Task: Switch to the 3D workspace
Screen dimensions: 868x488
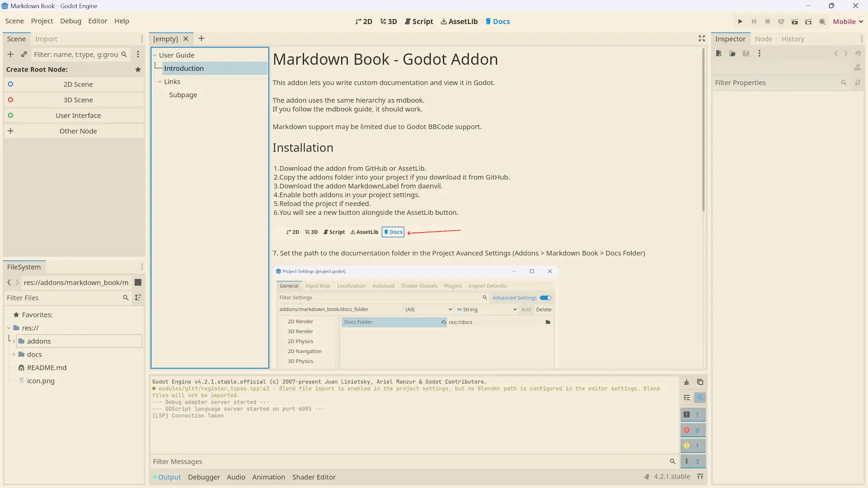Action: pyautogui.click(x=388, y=21)
